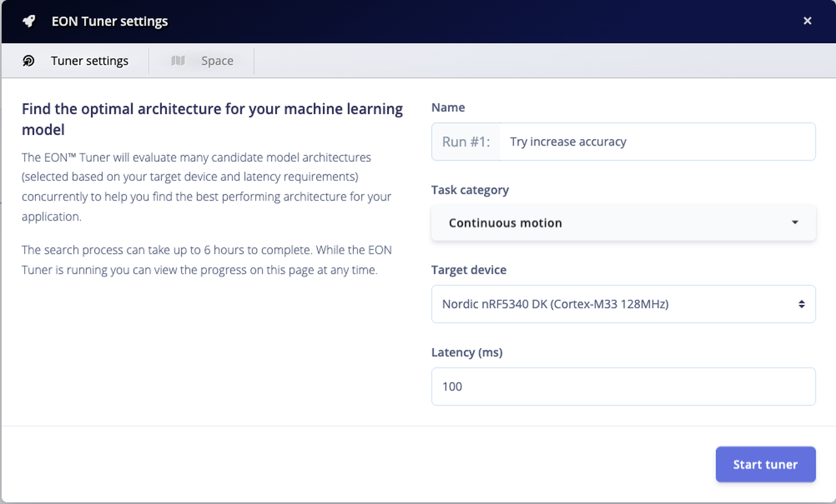Open the Space tab
Viewport: 836px width, 504px height.
[x=202, y=61]
